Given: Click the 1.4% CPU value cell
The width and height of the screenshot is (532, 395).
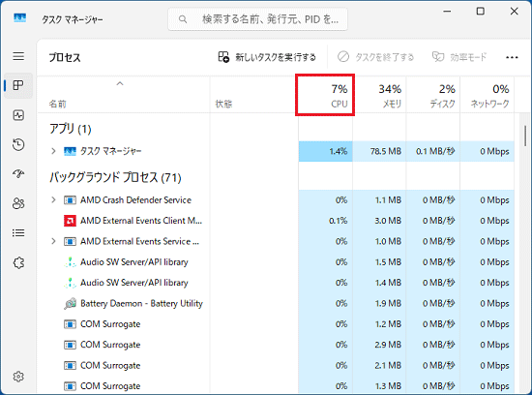Looking at the screenshot, I should point(325,151).
